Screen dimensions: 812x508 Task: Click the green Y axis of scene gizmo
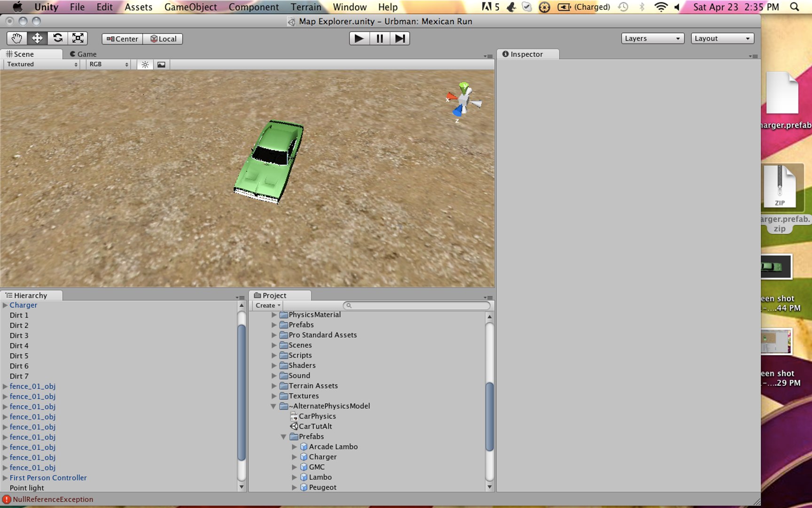coord(464,87)
